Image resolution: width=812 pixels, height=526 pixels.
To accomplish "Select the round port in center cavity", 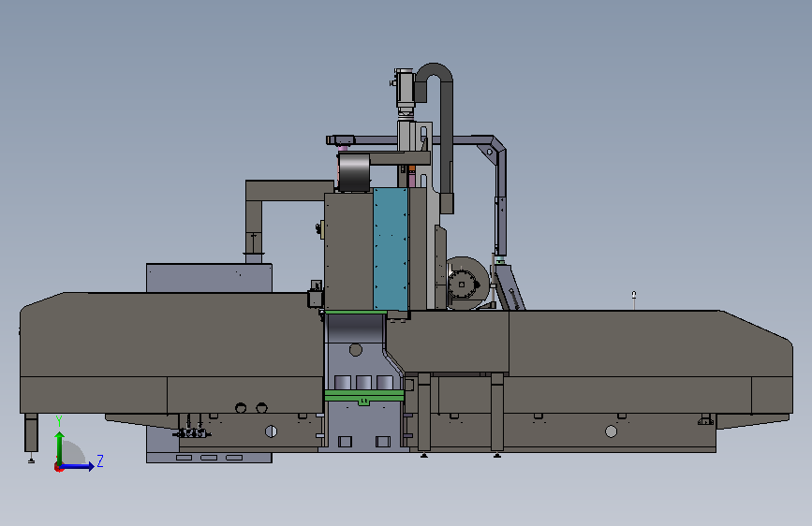I will (356, 350).
